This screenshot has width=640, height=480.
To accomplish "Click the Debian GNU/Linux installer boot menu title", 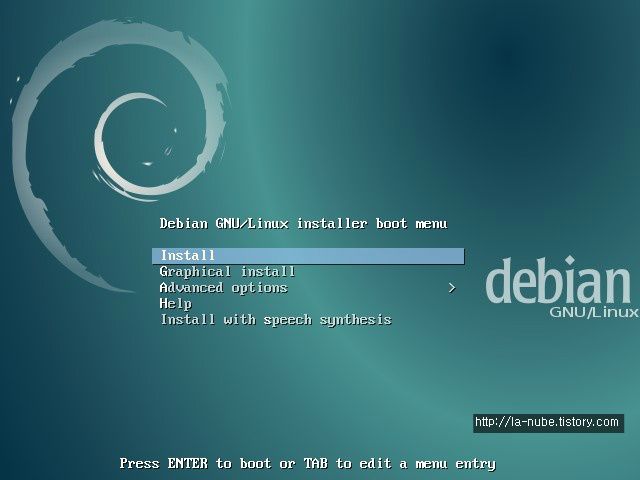I will [304, 224].
